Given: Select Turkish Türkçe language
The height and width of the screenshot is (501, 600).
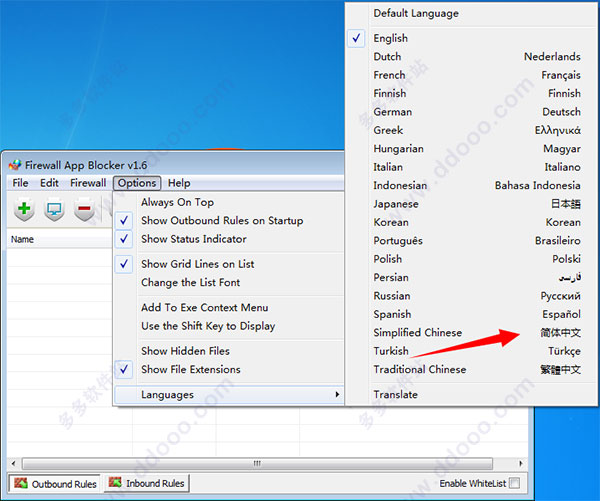Looking at the screenshot, I should point(471,351).
